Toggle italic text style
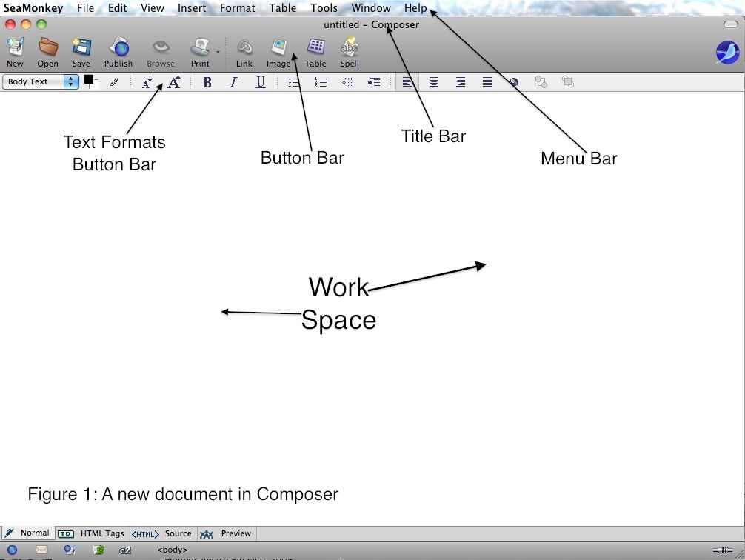The height and width of the screenshot is (560, 745). (x=233, y=82)
